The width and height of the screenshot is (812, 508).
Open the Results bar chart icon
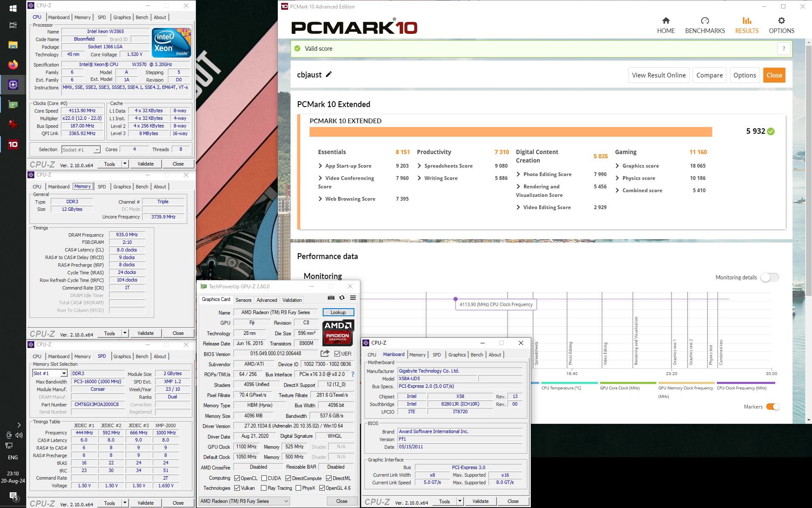pos(747,21)
